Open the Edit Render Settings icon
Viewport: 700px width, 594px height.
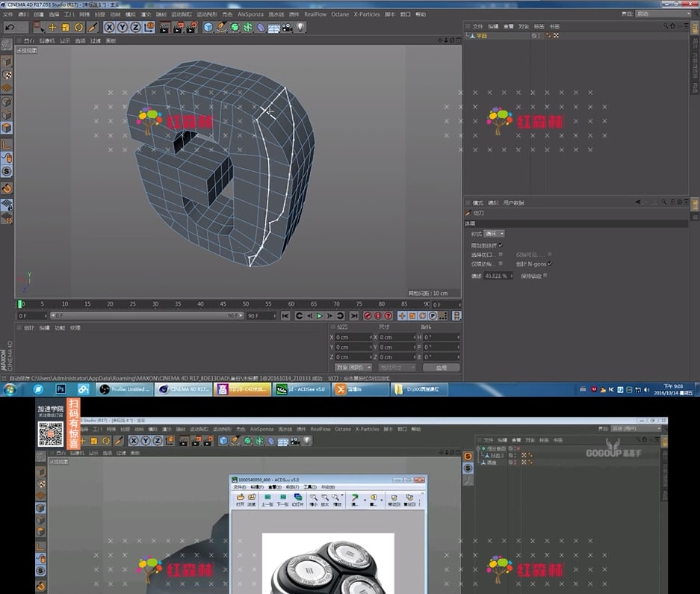(191, 28)
